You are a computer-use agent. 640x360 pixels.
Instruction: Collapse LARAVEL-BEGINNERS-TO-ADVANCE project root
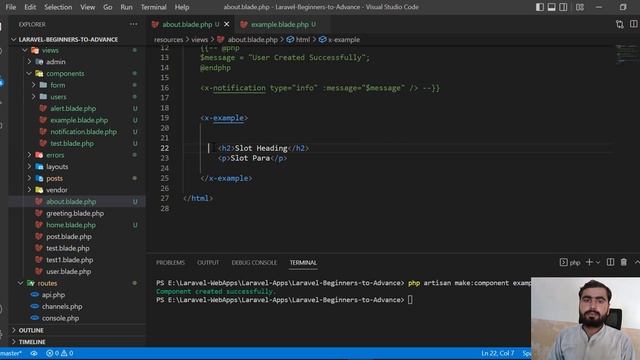click(68, 39)
